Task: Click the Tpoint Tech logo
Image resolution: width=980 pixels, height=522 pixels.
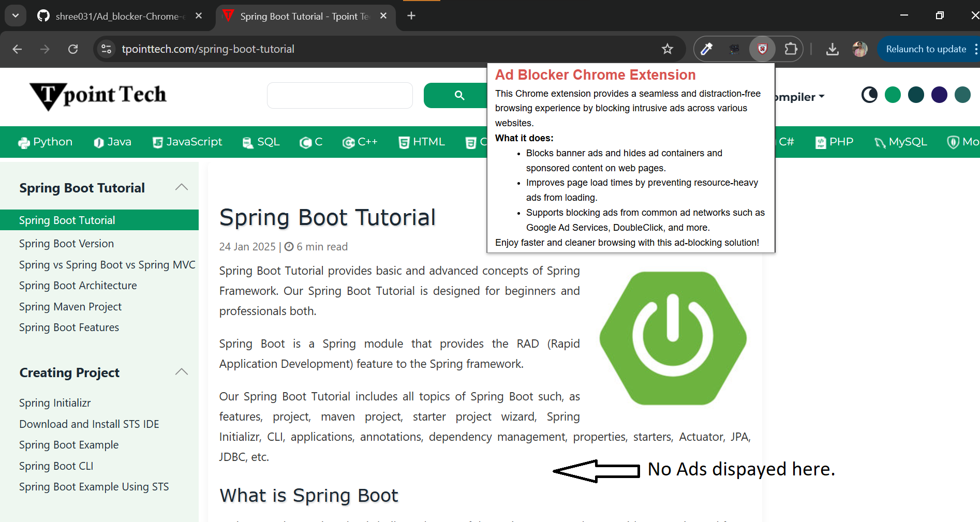Action: click(x=98, y=96)
